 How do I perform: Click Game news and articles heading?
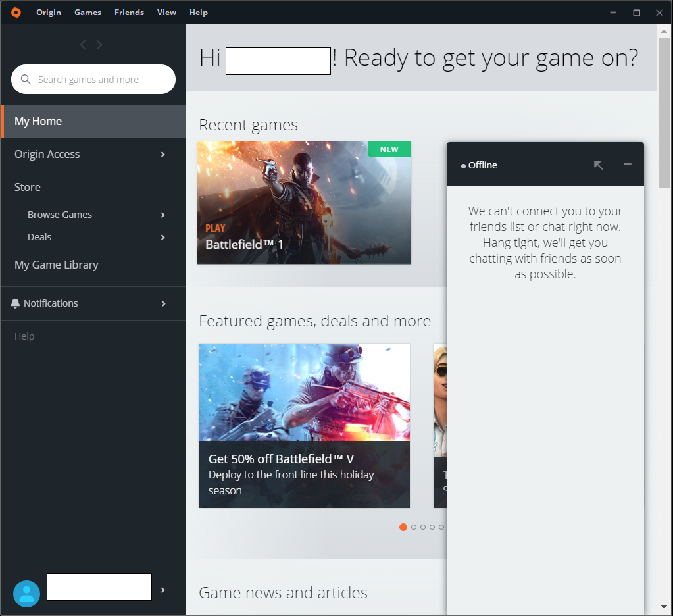click(x=283, y=593)
